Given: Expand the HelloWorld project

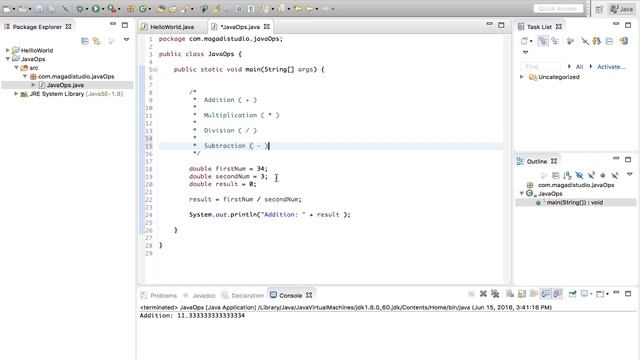Looking at the screenshot, I should tap(7, 50).
